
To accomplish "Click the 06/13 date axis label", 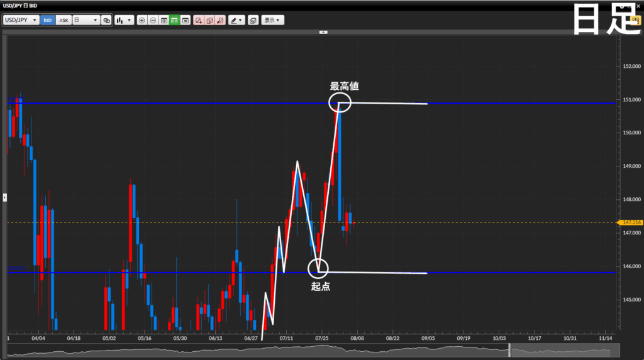I will (x=215, y=338).
